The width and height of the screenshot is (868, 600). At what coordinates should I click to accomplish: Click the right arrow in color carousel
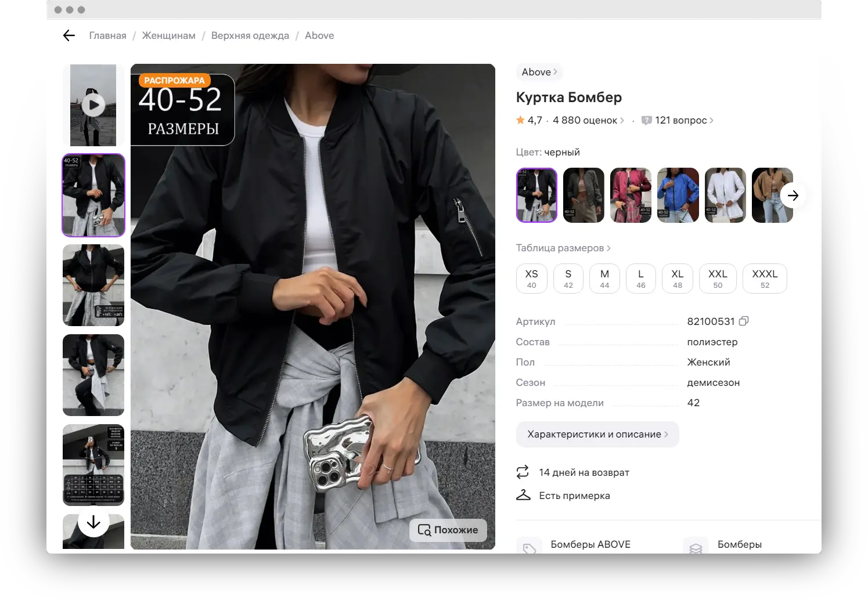(793, 196)
